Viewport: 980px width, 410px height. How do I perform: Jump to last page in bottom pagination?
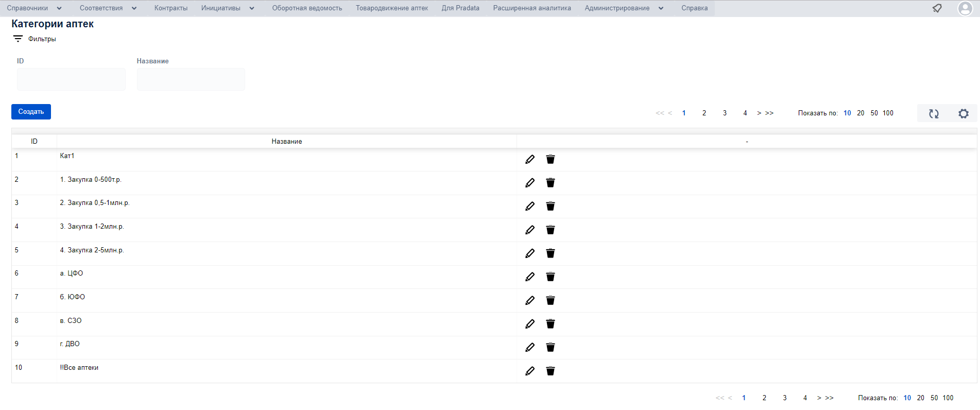(x=830, y=398)
